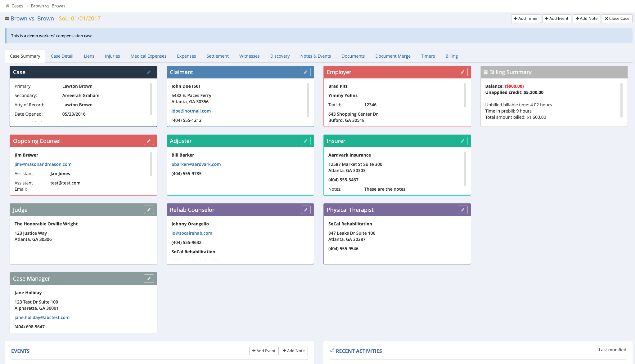The width and height of the screenshot is (635, 364).
Task: Switch to the Billing tab
Action: [x=452, y=56]
